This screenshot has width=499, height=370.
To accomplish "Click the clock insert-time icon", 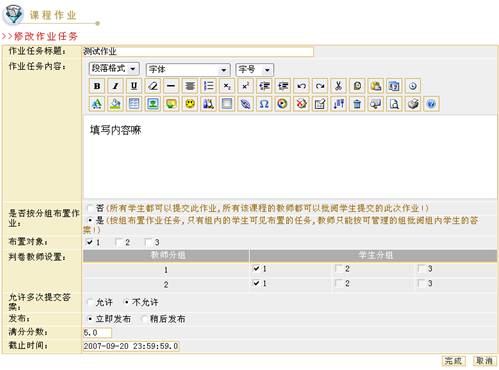I will (413, 86).
